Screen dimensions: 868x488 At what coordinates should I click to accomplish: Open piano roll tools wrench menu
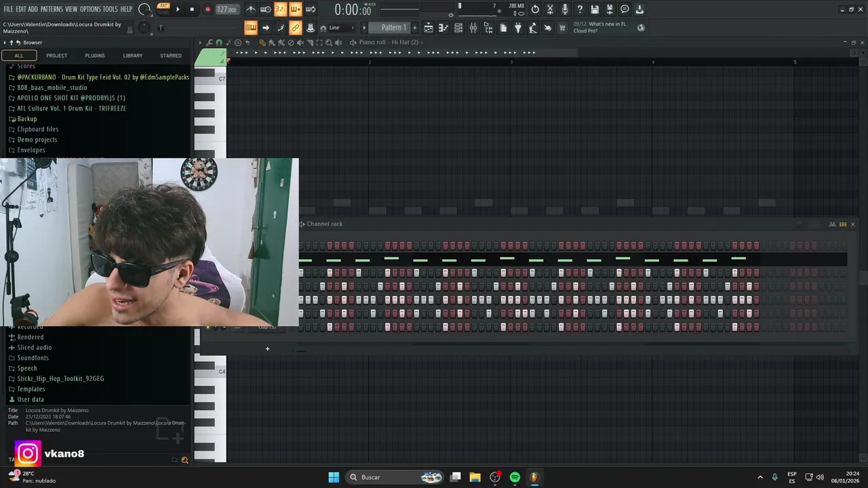coord(210,42)
